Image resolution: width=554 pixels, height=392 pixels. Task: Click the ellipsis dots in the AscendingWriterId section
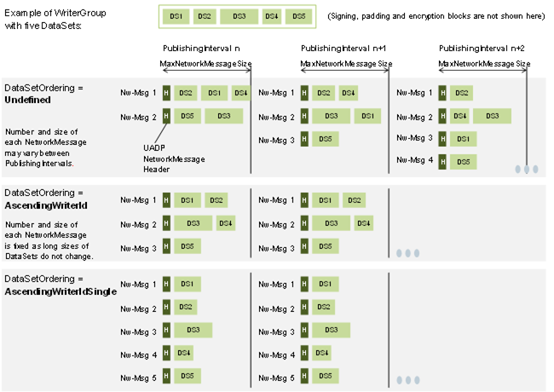pos(408,253)
